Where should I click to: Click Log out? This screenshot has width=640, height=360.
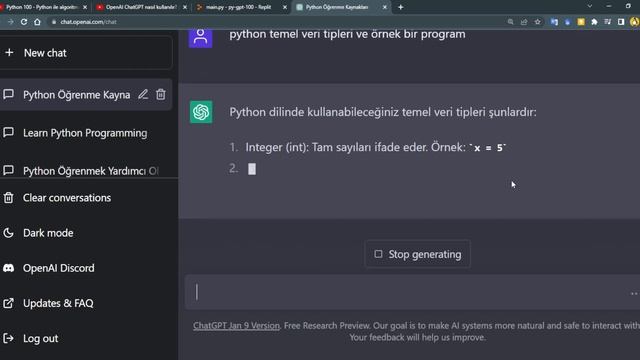click(40, 338)
